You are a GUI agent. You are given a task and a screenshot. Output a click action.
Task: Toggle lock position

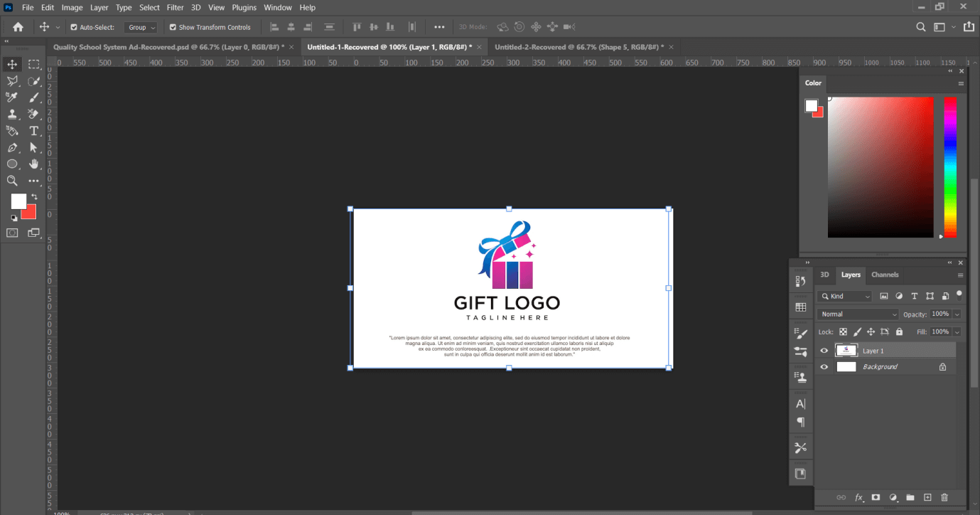click(x=871, y=331)
